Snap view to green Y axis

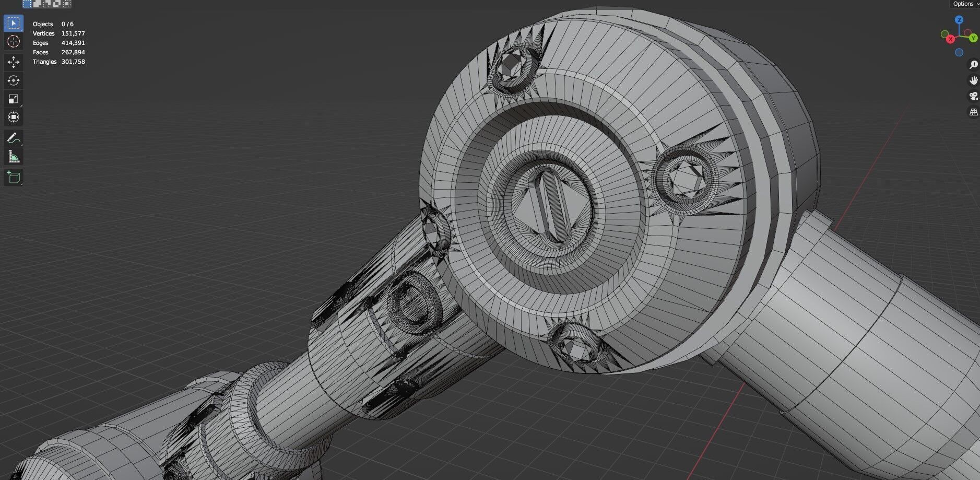coord(973,38)
